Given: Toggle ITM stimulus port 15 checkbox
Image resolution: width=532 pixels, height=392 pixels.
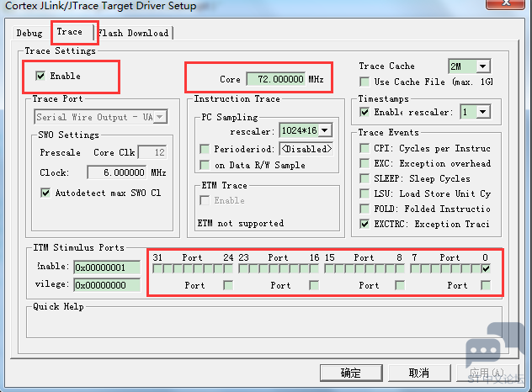Looking at the screenshot, I should (x=329, y=269).
